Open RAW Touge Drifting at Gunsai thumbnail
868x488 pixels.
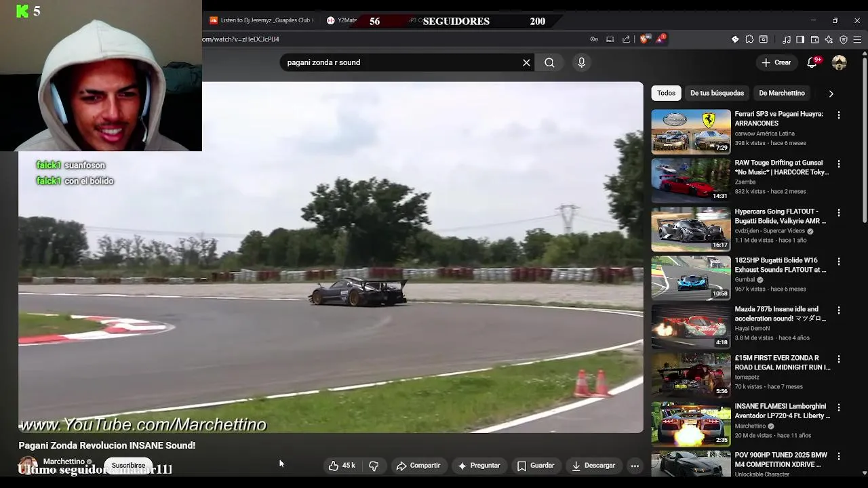point(691,180)
